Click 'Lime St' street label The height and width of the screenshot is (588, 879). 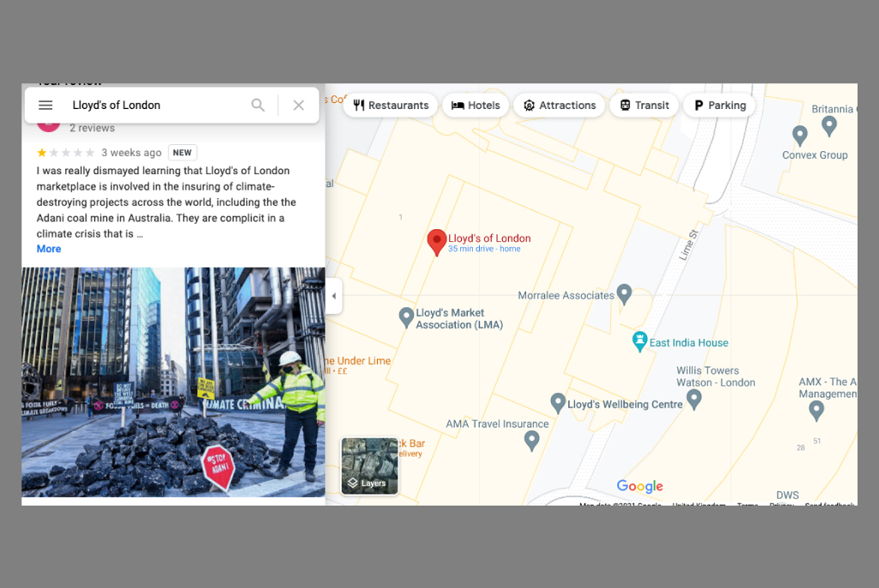tap(689, 245)
